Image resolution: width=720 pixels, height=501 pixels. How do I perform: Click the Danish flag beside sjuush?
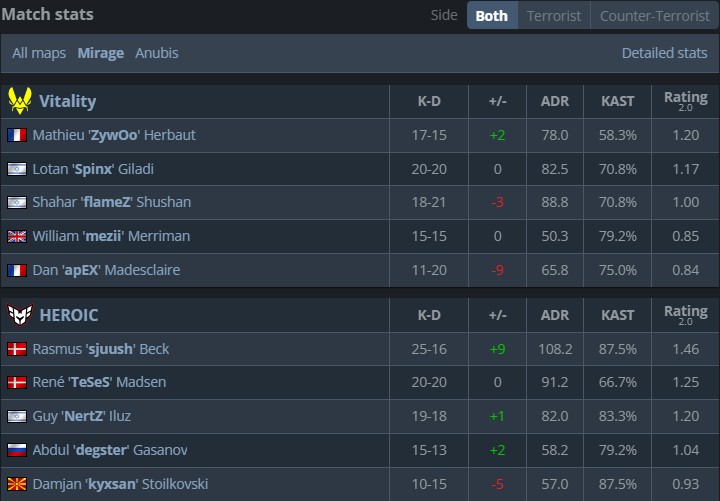tap(17, 349)
